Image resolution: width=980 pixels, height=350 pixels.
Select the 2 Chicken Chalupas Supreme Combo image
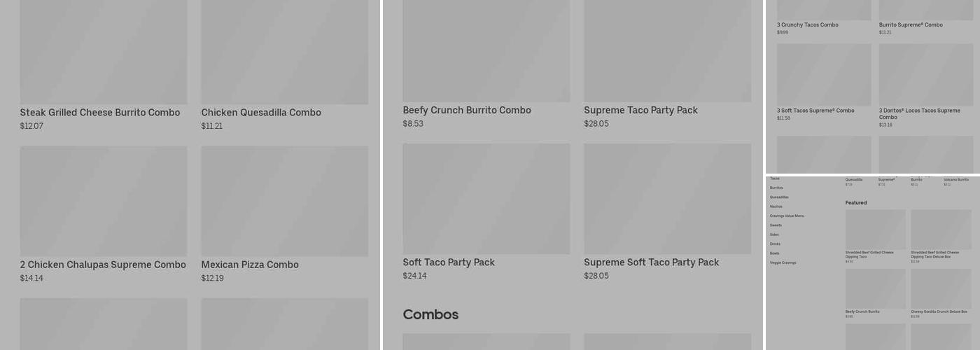pos(104,201)
